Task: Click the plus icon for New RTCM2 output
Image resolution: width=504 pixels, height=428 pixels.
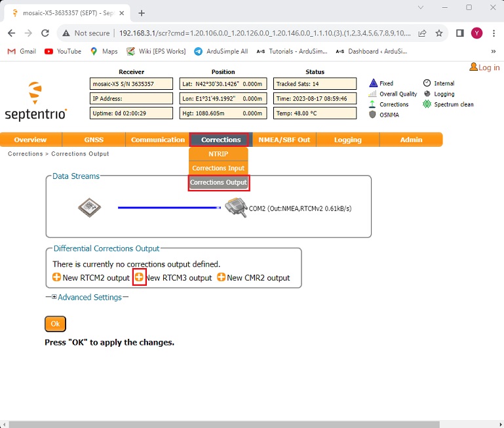Action: pyautogui.click(x=57, y=278)
